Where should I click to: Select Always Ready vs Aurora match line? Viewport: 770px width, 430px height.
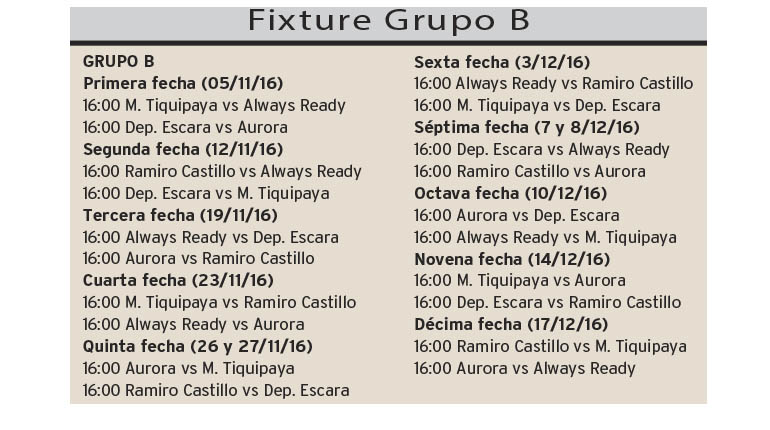tap(193, 325)
